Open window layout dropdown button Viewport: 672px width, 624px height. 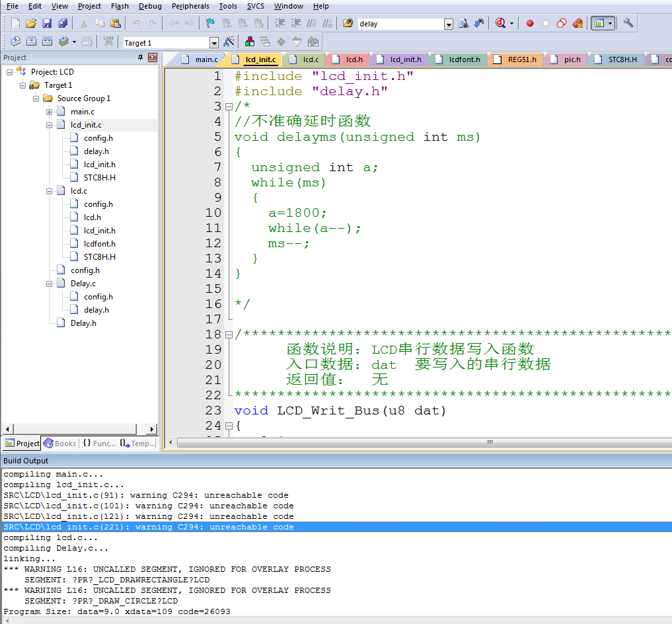pos(610,23)
